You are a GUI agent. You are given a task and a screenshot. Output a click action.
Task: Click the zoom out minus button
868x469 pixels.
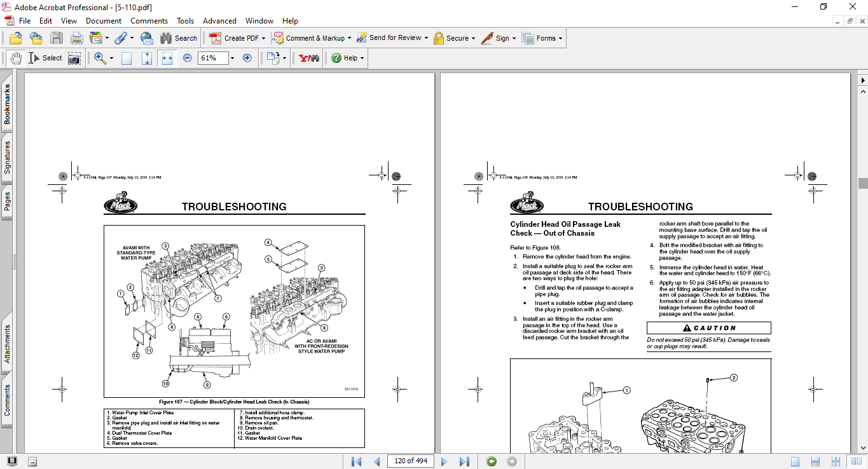pyautogui.click(x=188, y=58)
